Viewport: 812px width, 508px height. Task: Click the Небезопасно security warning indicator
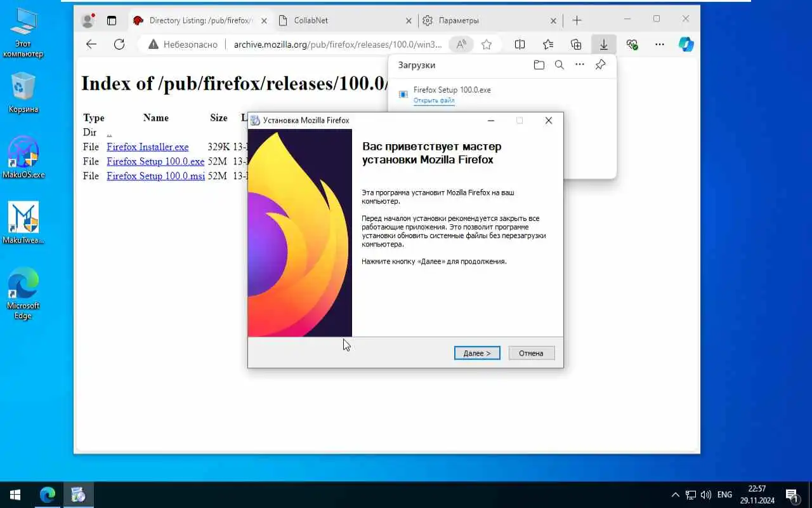click(x=183, y=44)
